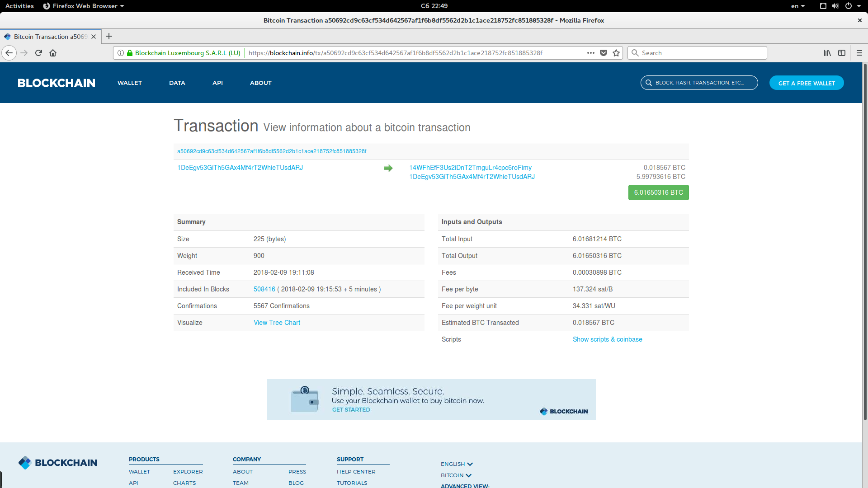Select the Bitcoin Transaction browser tab
Screen dimensions: 868x488
point(50,37)
